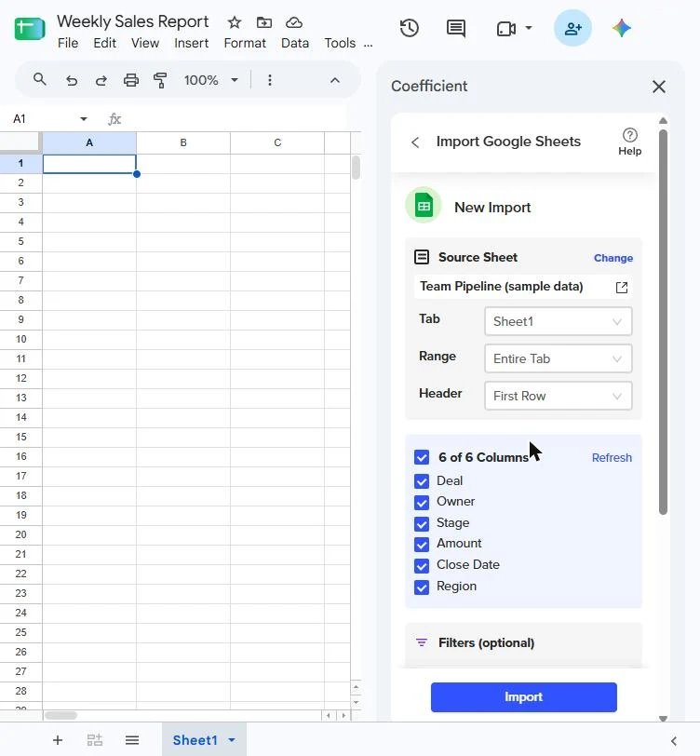700x756 pixels.
Task: Open the Header dropdown showing First Row
Action: coord(559,396)
